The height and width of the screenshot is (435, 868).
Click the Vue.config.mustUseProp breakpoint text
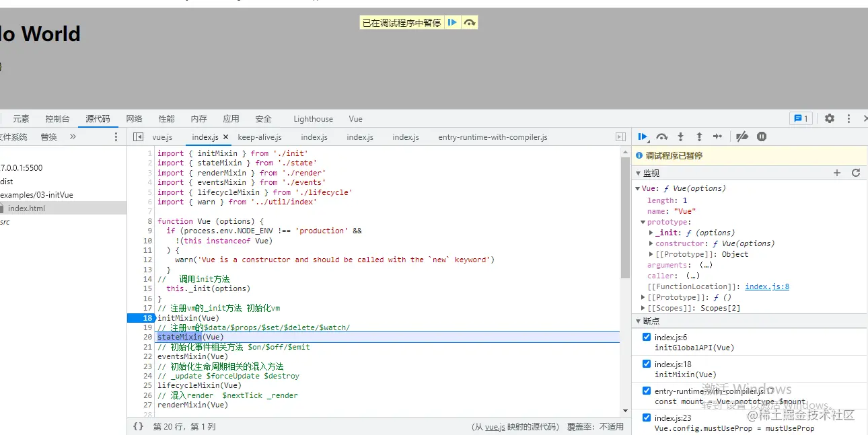(x=734, y=428)
